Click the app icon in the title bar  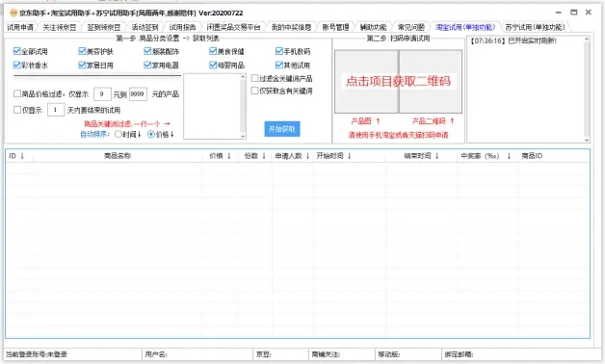(13, 13)
